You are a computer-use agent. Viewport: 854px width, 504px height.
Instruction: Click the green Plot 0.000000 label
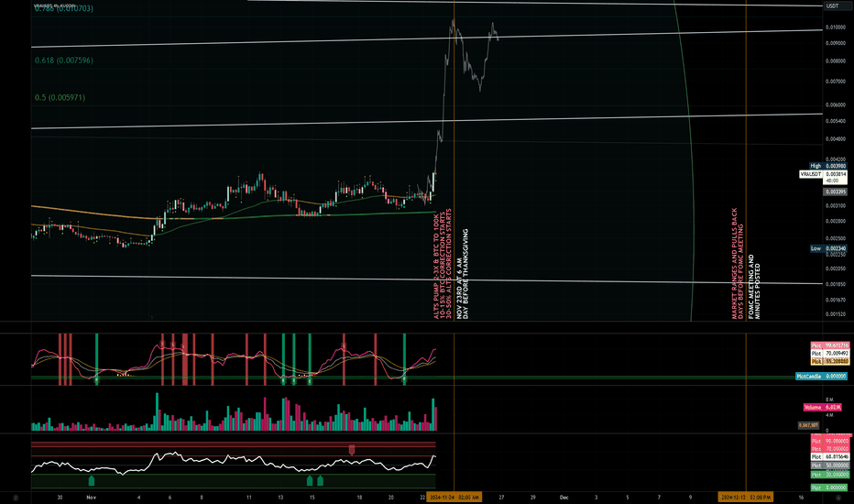tap(830, 488)
